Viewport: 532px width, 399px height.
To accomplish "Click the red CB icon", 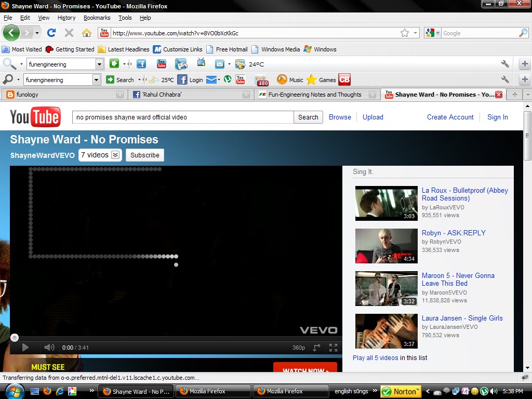I will coord(344,79).
